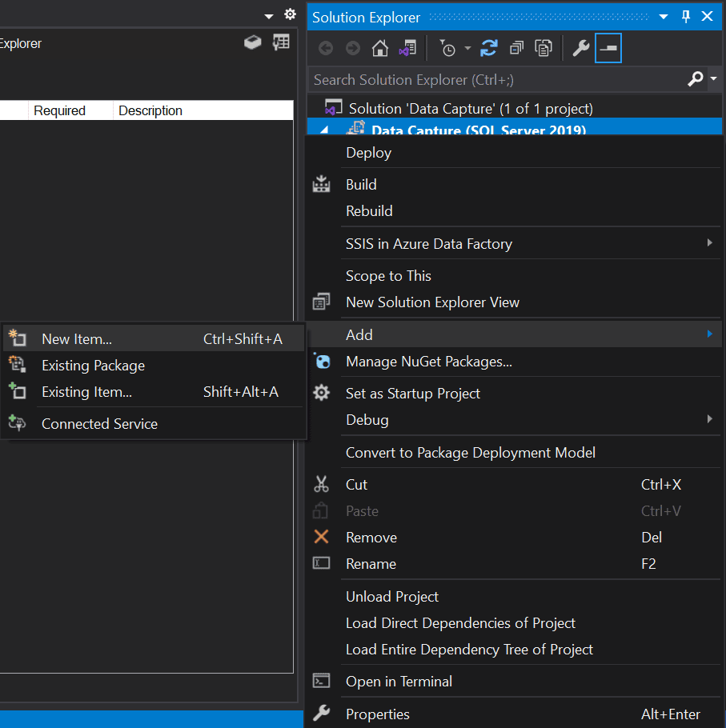Click the Navigate Back arrow icon
The width and height of the screenshot is (726, 728).
click(x=326, y=48)
